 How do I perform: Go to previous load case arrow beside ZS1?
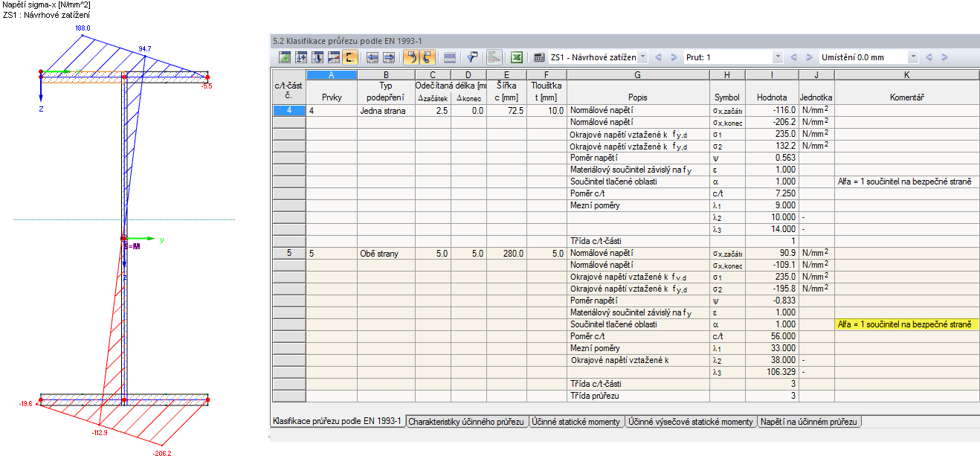click(x=660, y=57)
